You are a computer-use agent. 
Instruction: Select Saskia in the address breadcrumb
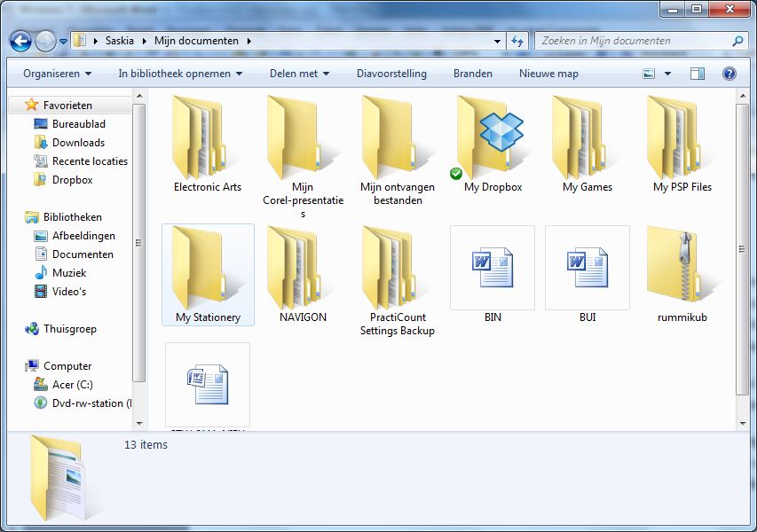[119, 41]
